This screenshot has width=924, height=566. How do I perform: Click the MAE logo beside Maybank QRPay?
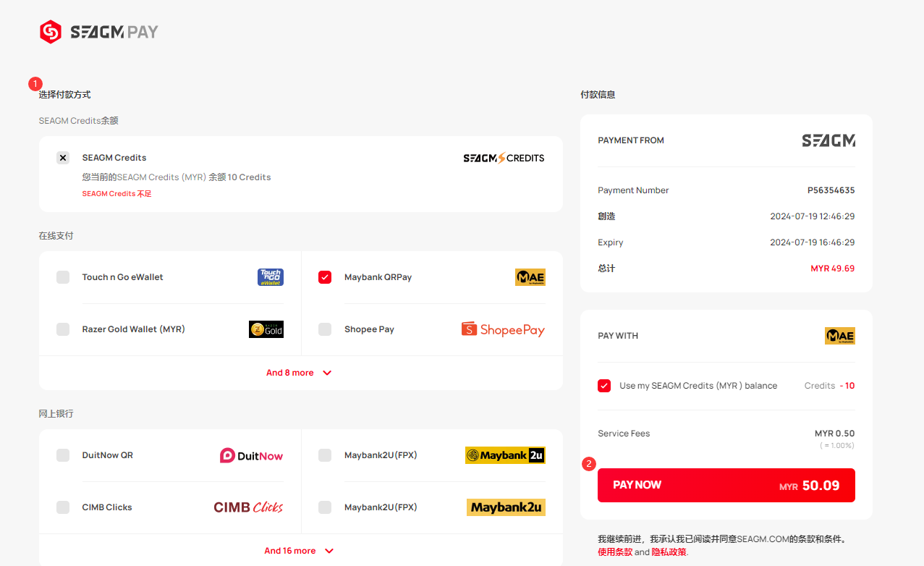tap(530, 277)
